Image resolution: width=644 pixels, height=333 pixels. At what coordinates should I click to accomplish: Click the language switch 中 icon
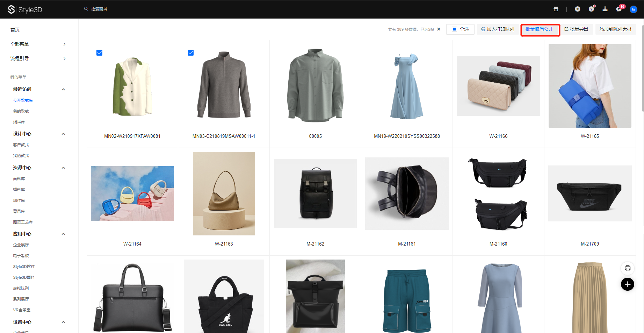click(578, 9)
